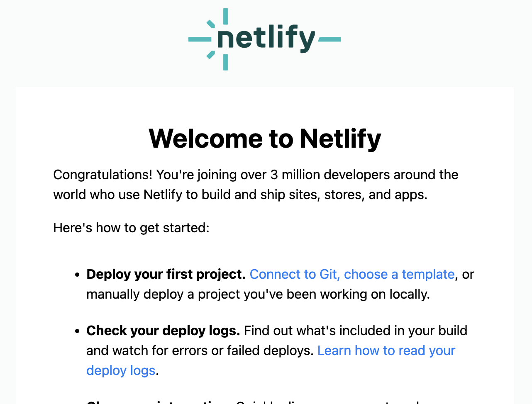
Task: Click the bold 'Check your deploy logs.' text
Action: (163, 331)
